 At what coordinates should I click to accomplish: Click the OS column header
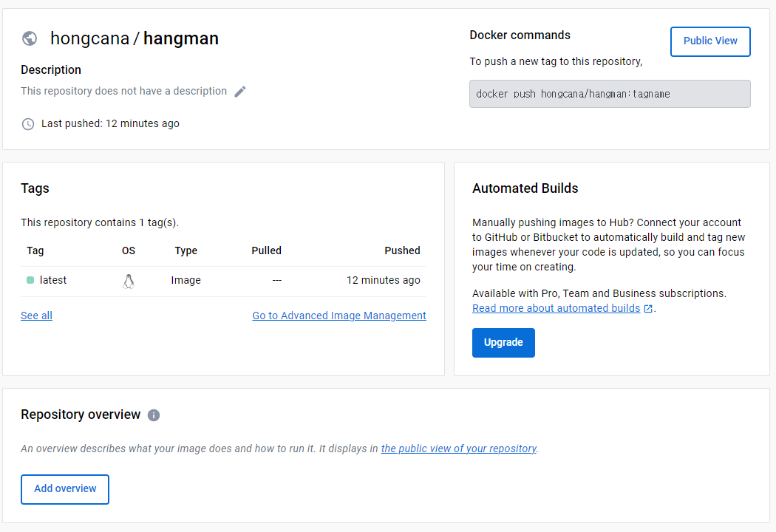tap(129, 250)
